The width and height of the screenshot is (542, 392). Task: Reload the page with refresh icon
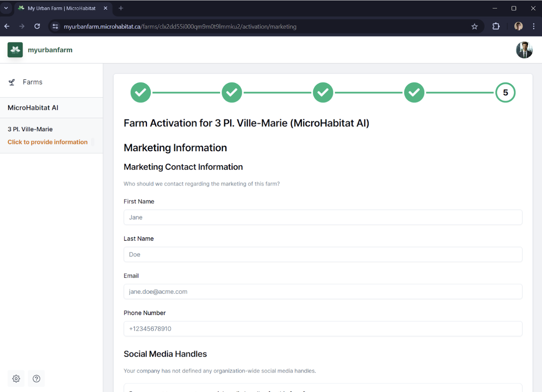coord(37,27)
